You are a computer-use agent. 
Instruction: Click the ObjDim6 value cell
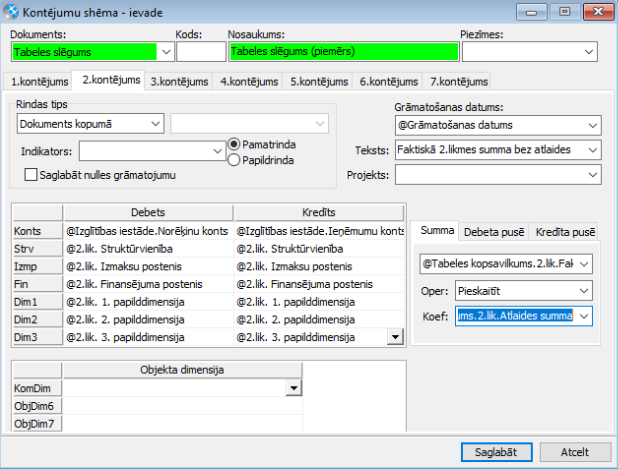[x=182, y=406]
